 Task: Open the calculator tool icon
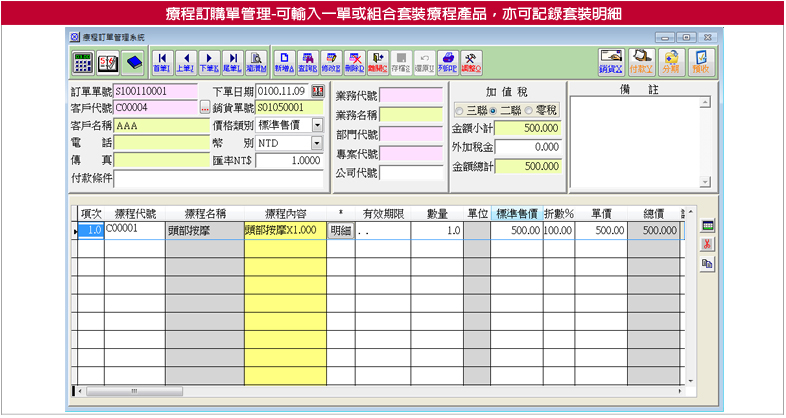pos(83,62)
